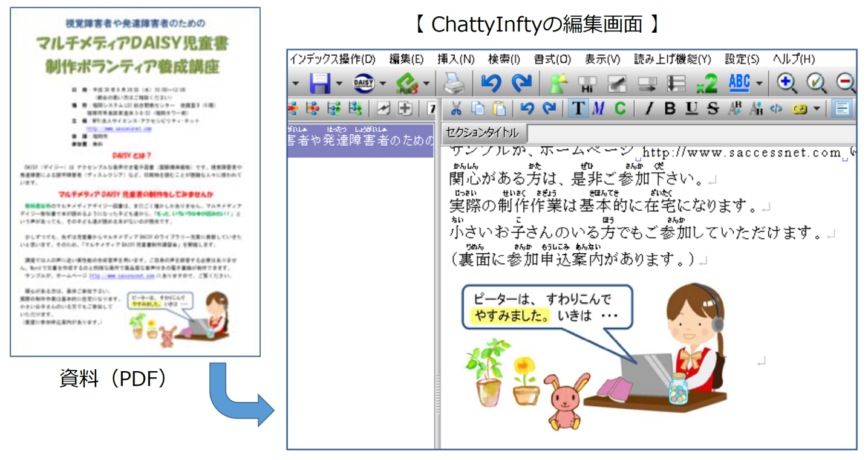Viewport: 868px width, 460px height.
Task: Open the 読み上げ機能(Y) menu
Action: [x=672, y=59]
